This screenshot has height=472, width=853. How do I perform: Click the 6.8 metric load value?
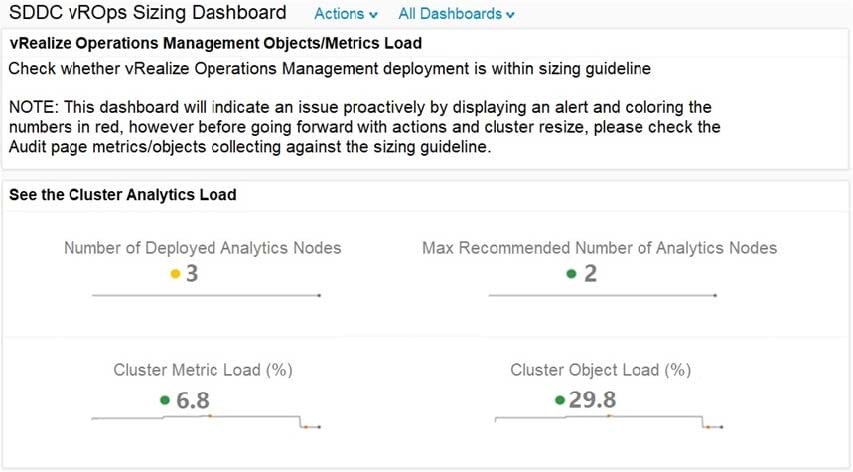coord(192,400)
